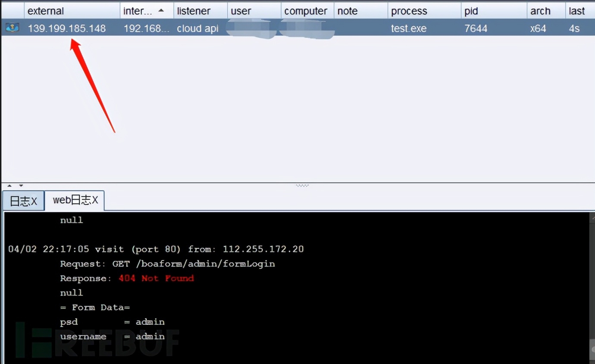
Task: Click the red 404 Not Found response
Action: 156,279
